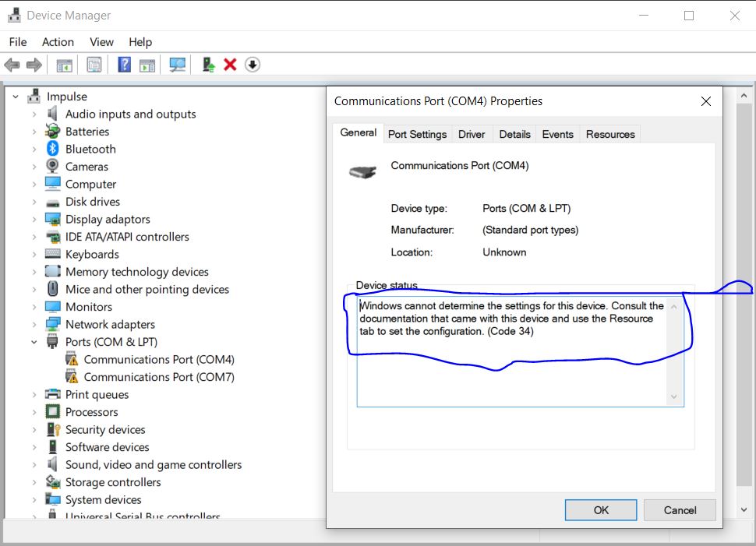Viewport: 756px width, 546px height.
Task: Expand IDE ATA/ATAPI controllers node
Action: [x=34, y=237]
